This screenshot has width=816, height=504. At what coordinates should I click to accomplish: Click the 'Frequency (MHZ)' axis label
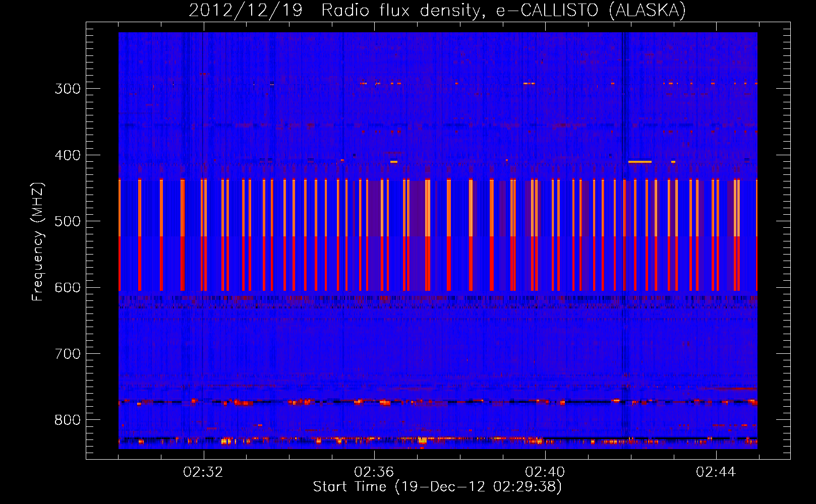pyautogui.click(x=38, y=242)
